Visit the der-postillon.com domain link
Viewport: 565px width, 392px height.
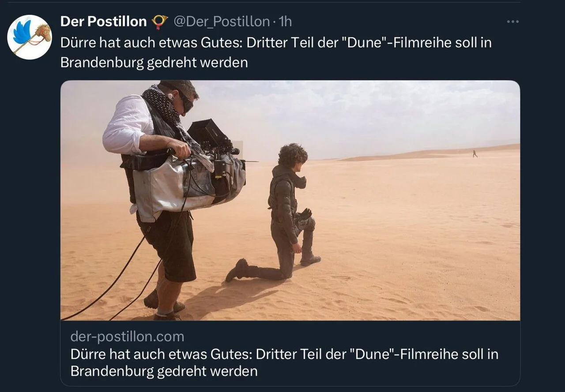[x=127, y=336]
